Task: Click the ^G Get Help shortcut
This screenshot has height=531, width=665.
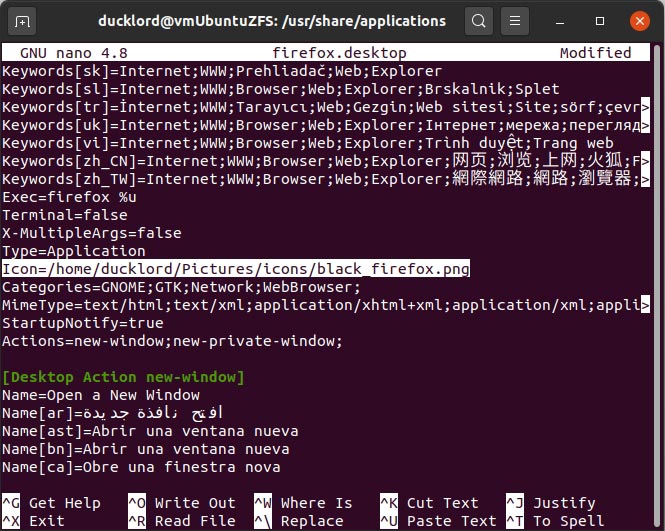Action: click(51, 503)
